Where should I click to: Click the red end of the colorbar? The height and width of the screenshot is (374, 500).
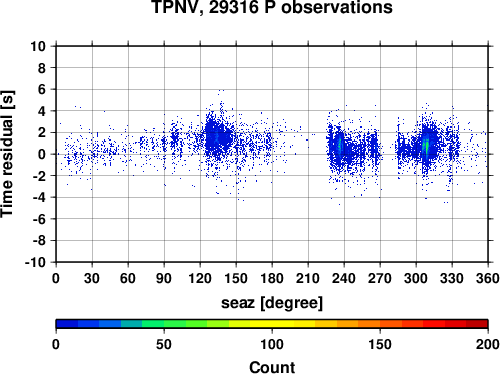[477, 324]
